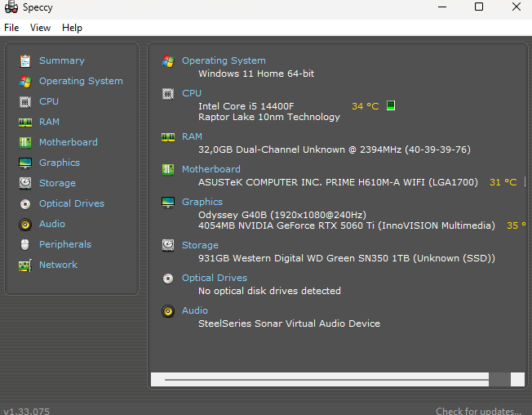
Task: Click the CPU chip icon in sidebar
Action: point(25,102)
